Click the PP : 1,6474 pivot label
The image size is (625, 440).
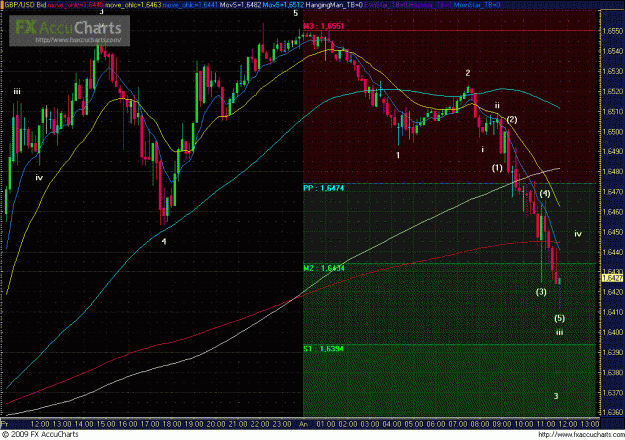pyautogui.click(x=324, y=188)
